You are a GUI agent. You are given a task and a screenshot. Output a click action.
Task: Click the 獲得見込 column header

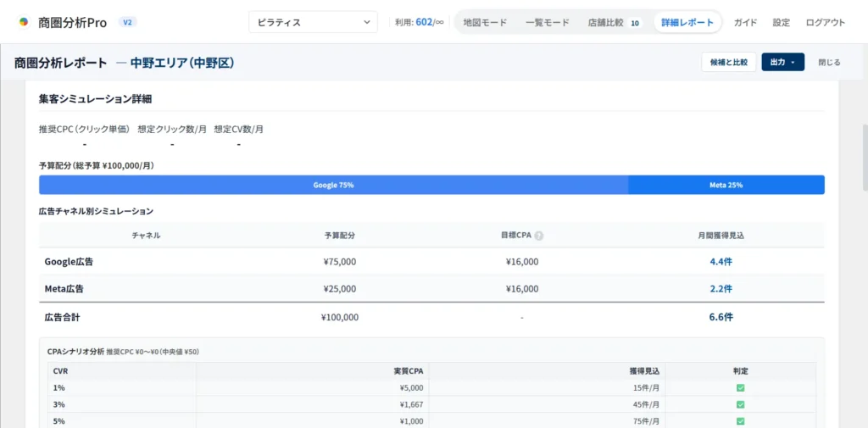point(645,371)
